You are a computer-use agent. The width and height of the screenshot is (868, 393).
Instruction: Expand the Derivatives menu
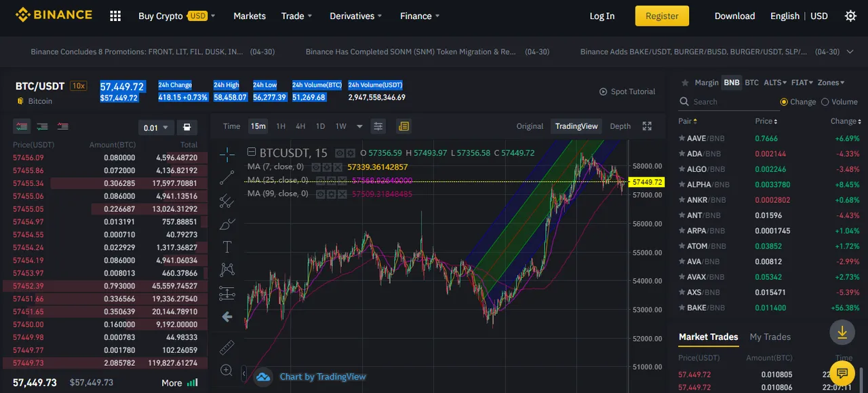(356, 16)
